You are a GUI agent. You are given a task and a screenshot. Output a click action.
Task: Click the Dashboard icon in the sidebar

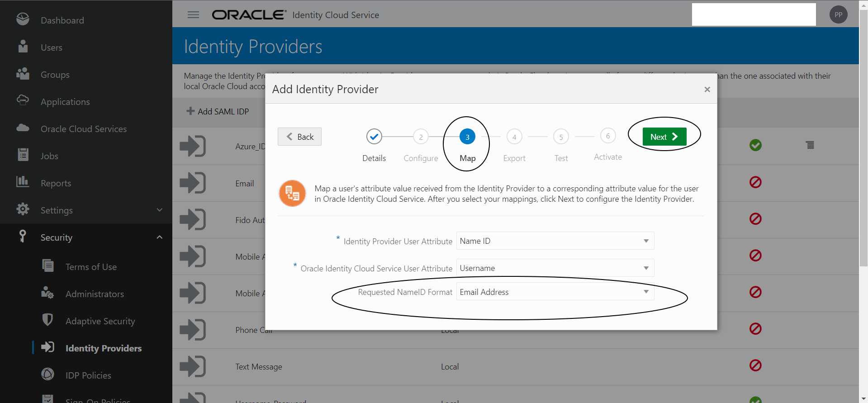(x=23, y=19)
